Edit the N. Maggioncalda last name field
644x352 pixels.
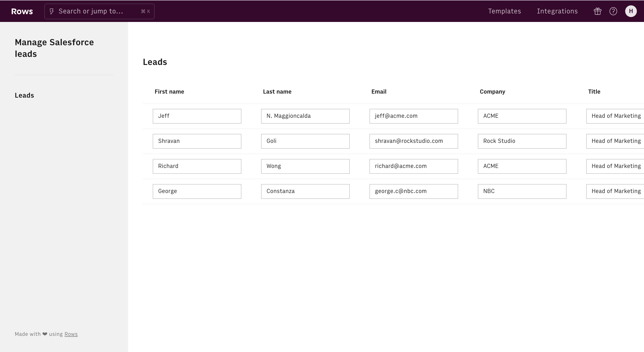click(x=305, y=116)
